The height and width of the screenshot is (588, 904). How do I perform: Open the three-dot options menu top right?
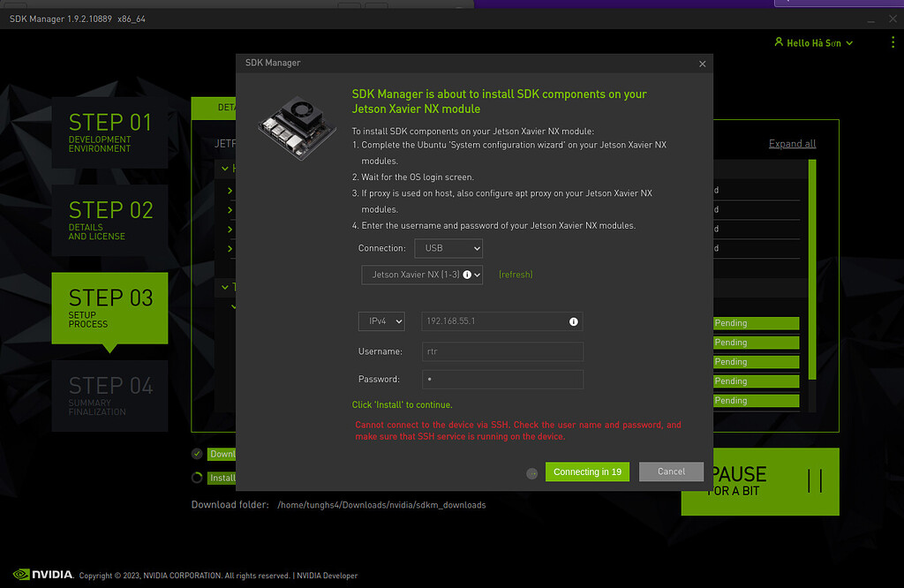click(892, 41)
